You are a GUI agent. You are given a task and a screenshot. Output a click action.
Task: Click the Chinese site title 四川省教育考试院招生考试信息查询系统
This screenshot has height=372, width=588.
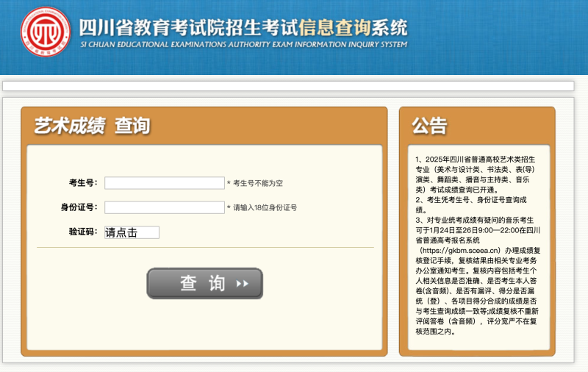tap(243, 27)
